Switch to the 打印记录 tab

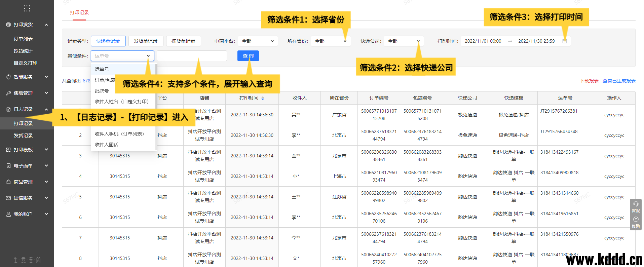point(79,12)
